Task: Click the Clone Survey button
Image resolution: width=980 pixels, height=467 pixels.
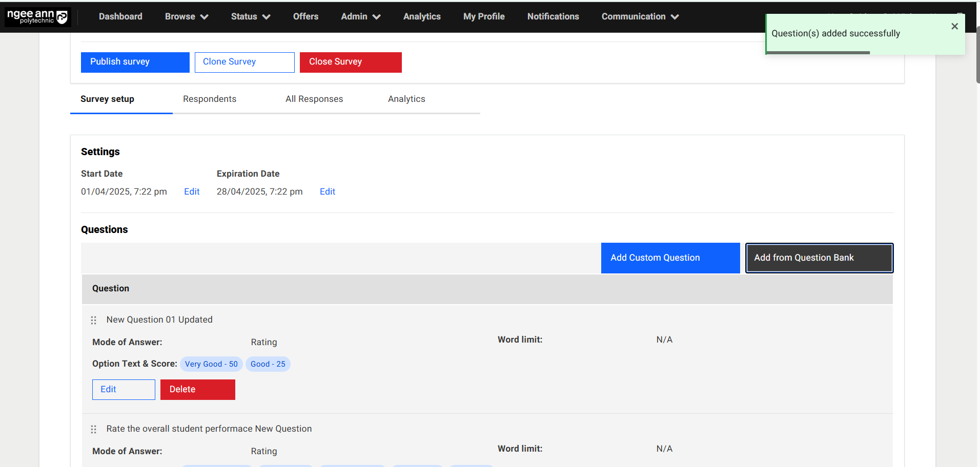Action: pos(244,62)
